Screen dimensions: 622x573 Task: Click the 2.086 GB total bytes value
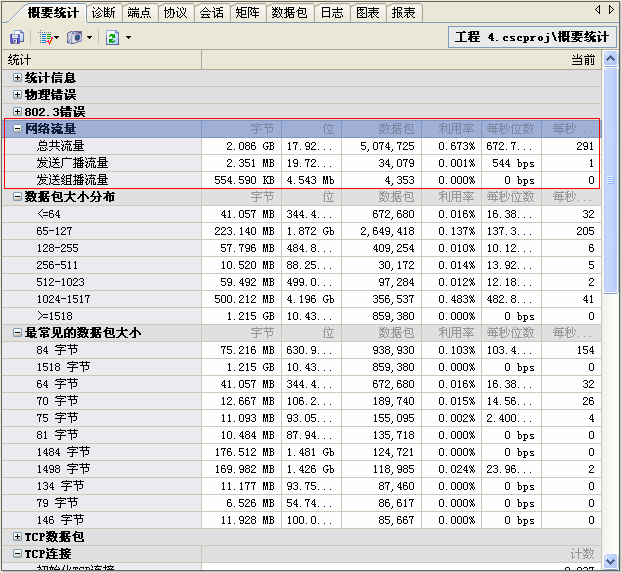coord(250,146)
